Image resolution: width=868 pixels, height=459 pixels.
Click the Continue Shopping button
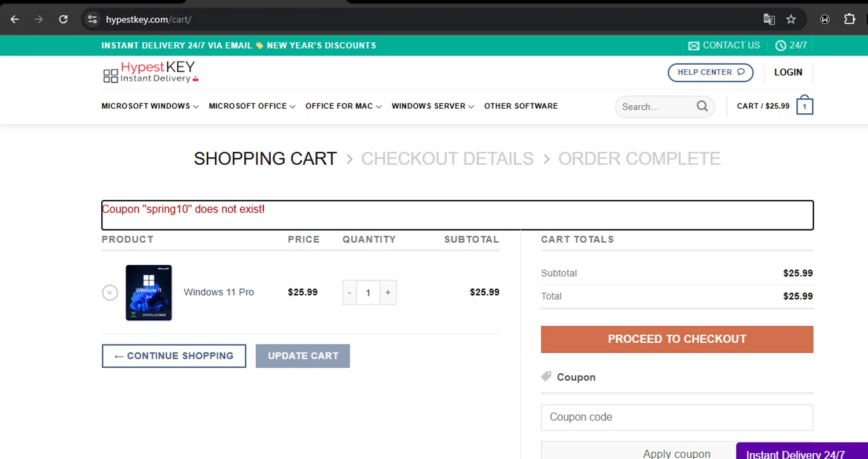tap(174, 356)
